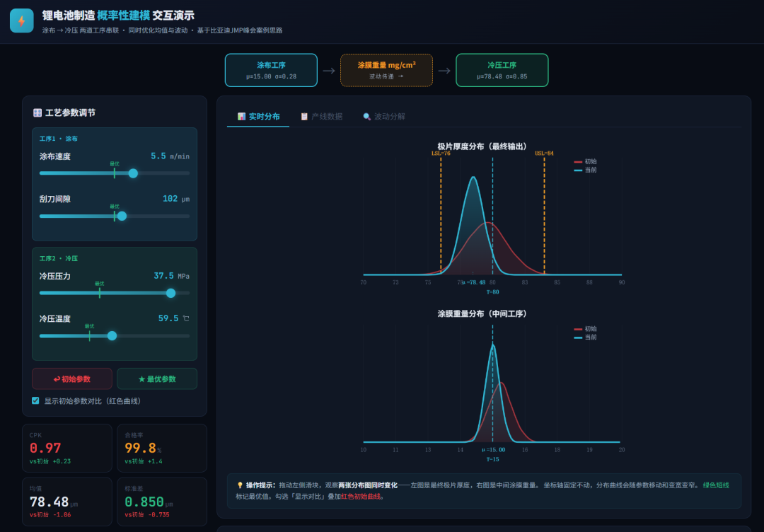
Task: Click arrow between 涂布工序 and 涂膜重量 boxes
Action: [329, 71]
